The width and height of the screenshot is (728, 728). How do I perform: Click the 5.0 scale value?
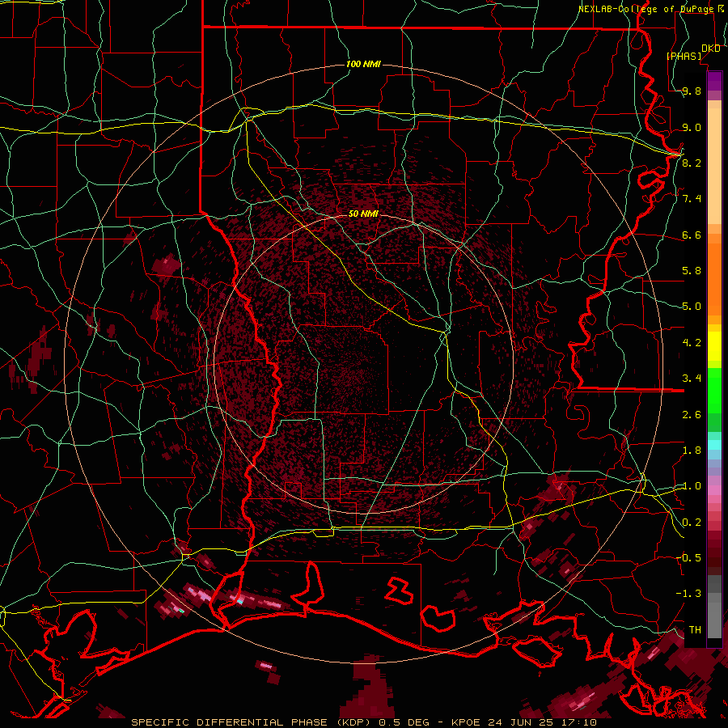[692, 307]
